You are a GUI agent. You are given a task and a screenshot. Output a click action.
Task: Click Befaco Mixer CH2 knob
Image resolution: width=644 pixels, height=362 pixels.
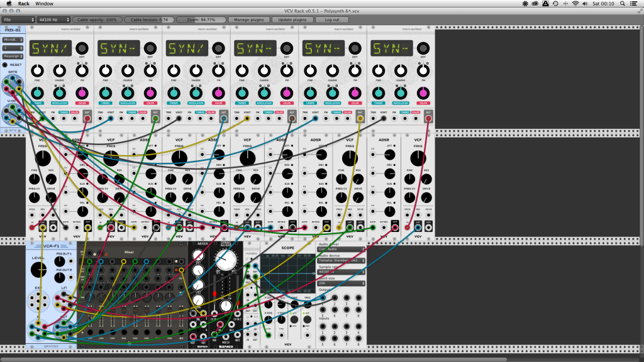198,271
